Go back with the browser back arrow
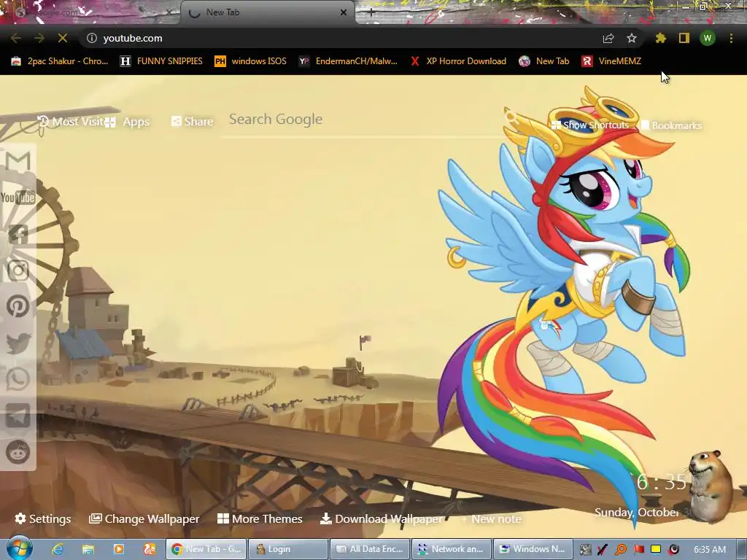This screenshot has height=560, width=747. [16, 38]
